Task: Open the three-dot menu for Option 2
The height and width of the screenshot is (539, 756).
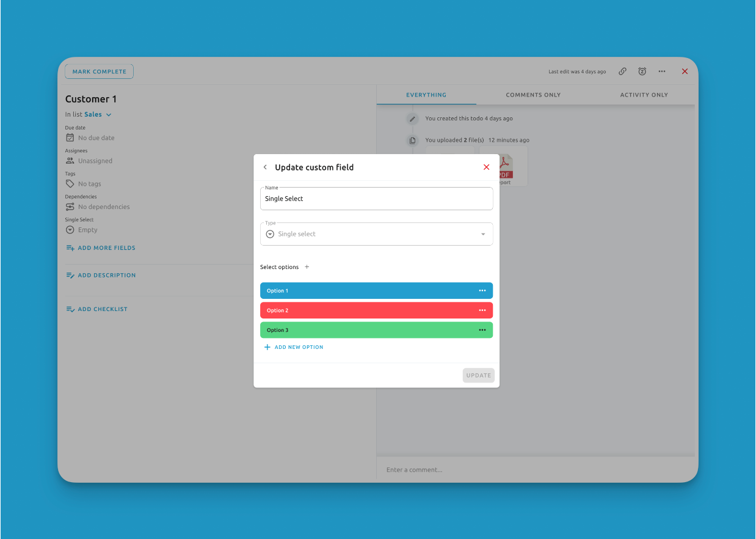Action: click(482, 310)
